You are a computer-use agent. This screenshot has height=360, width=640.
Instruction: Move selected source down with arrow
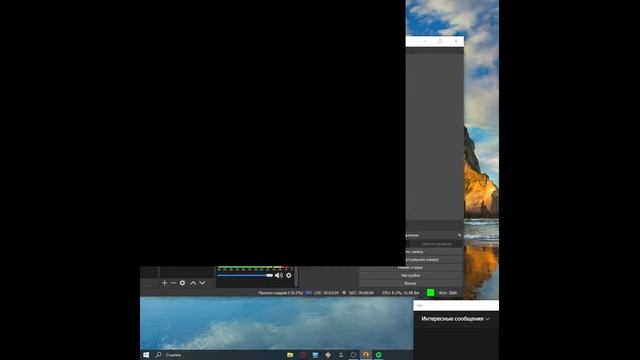tap(202, 283)
